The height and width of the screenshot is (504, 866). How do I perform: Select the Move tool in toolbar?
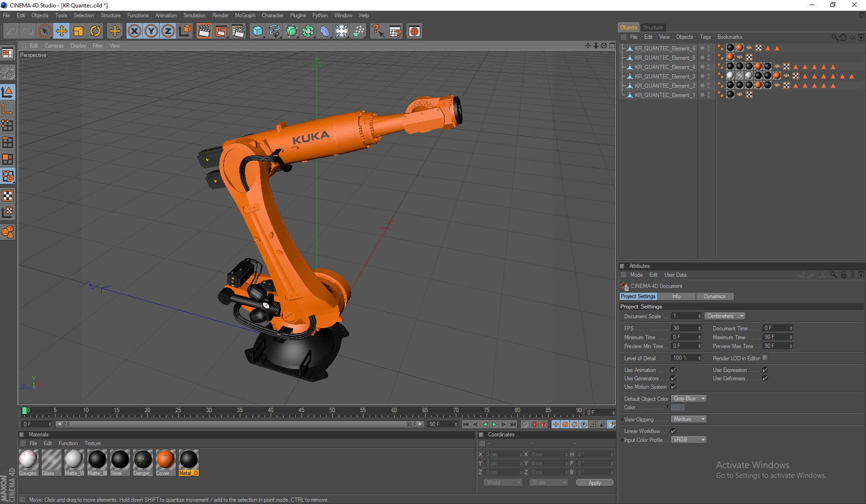(x=61, y=31)
